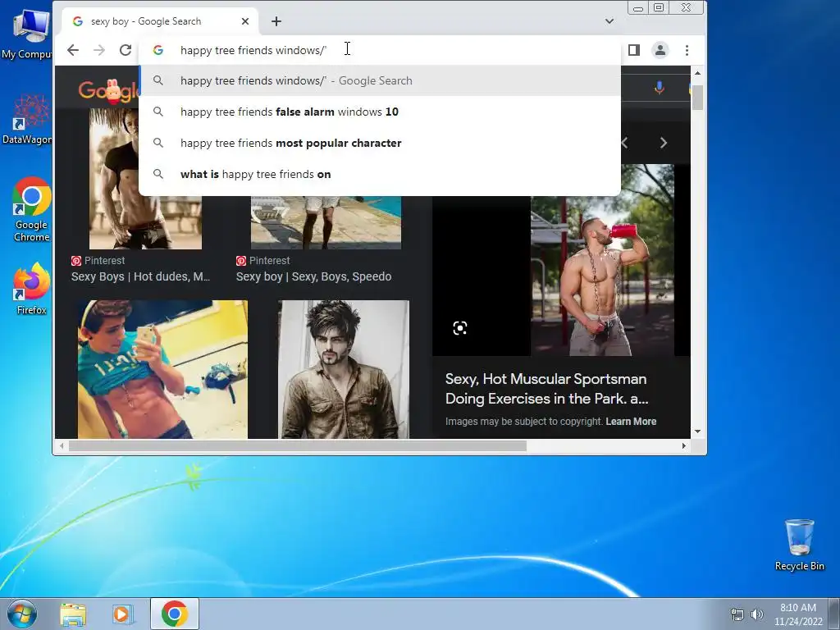Open a new tab with the plus button
Image resolution: width=840 pixels, height=630 pixels.
tap(276, 21)
